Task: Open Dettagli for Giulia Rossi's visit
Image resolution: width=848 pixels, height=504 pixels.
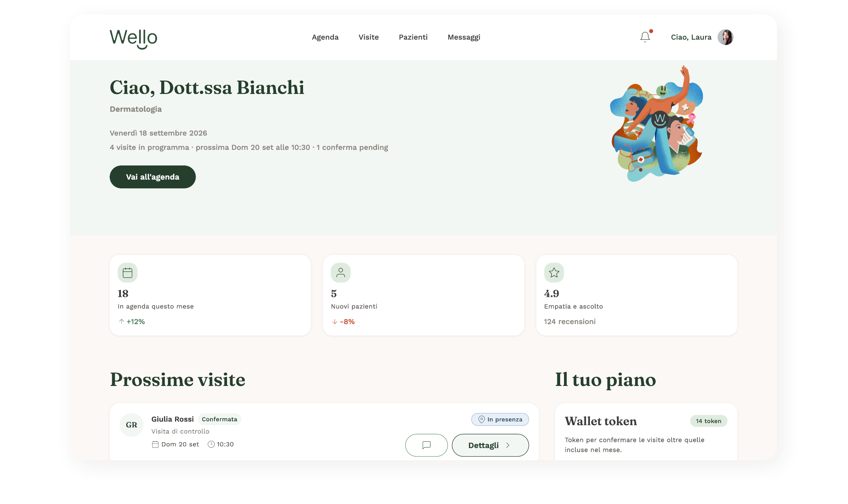Action: (490, 445)
